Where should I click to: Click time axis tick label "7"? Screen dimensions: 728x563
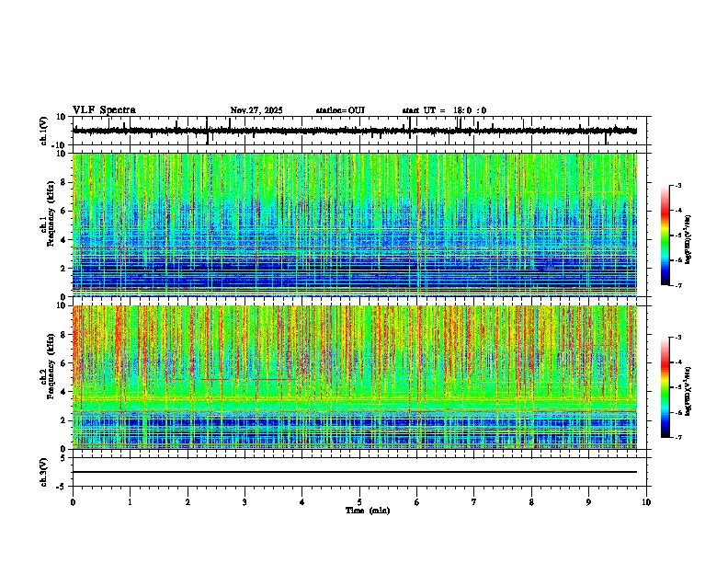tap(474, 502)
